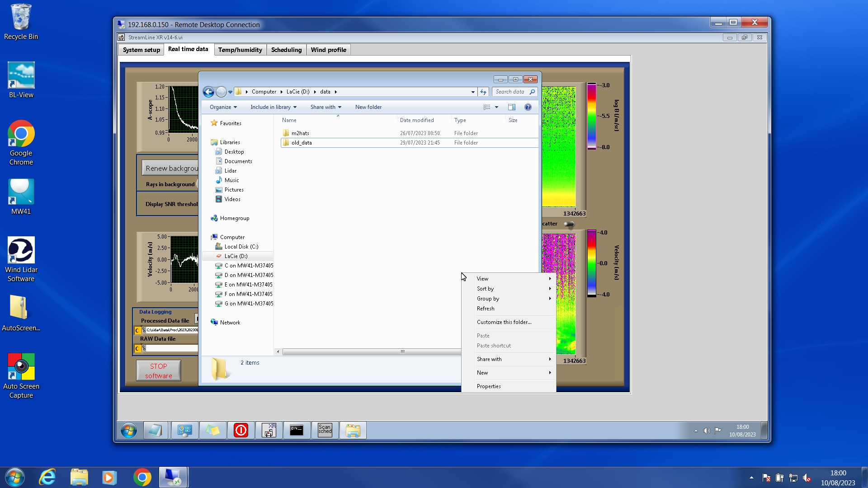The width and height of the screenshot is (868, 488).
Task: Click New folder in Explorer toolbar
Action: [x=368, y=107]
